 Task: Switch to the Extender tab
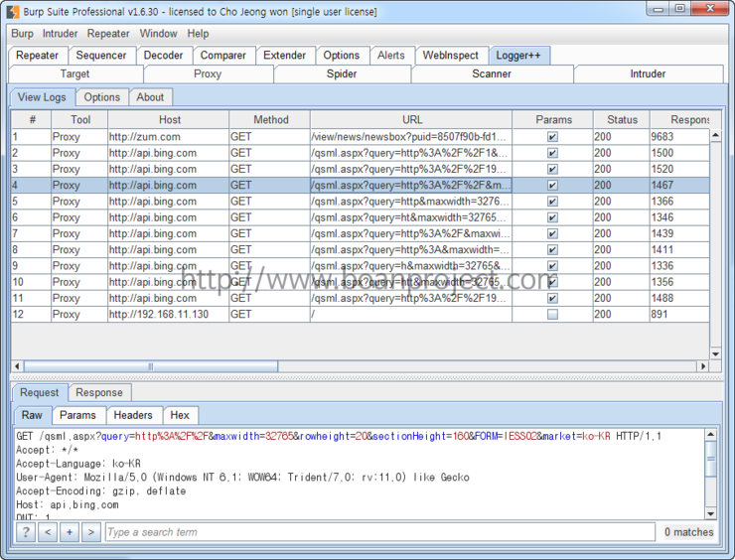[x=284, y=56]
